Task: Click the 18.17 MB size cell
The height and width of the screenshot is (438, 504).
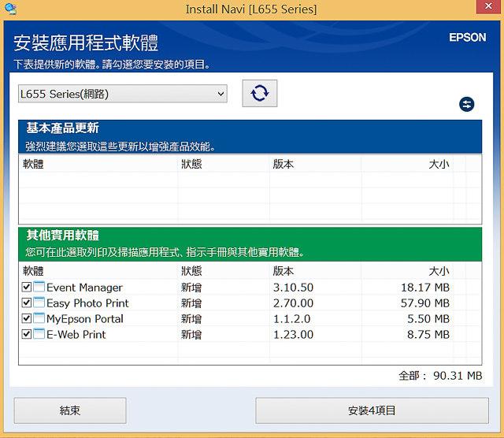Action: click(x=425, y=288)
